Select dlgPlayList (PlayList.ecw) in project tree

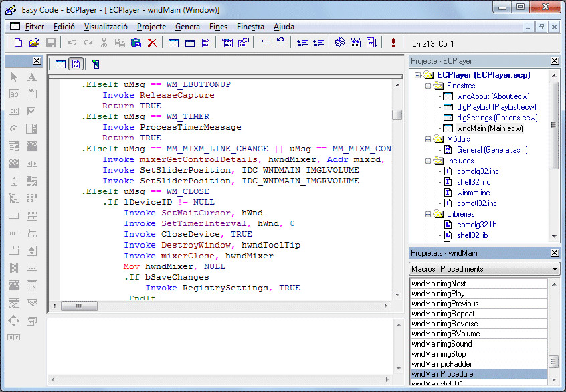[x=496, y=107]
